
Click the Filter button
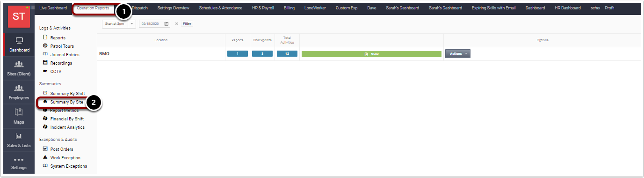click(x=187, y=23)
